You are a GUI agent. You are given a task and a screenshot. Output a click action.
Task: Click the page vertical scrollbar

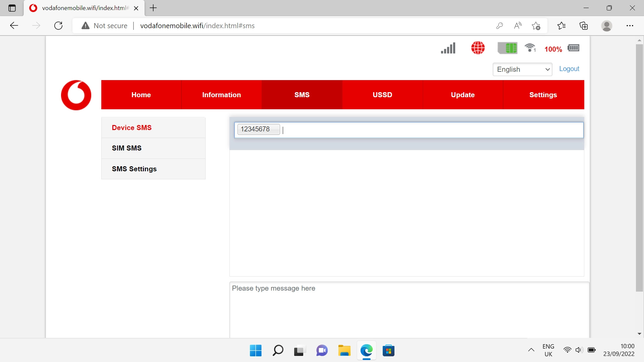pos(639,168)
